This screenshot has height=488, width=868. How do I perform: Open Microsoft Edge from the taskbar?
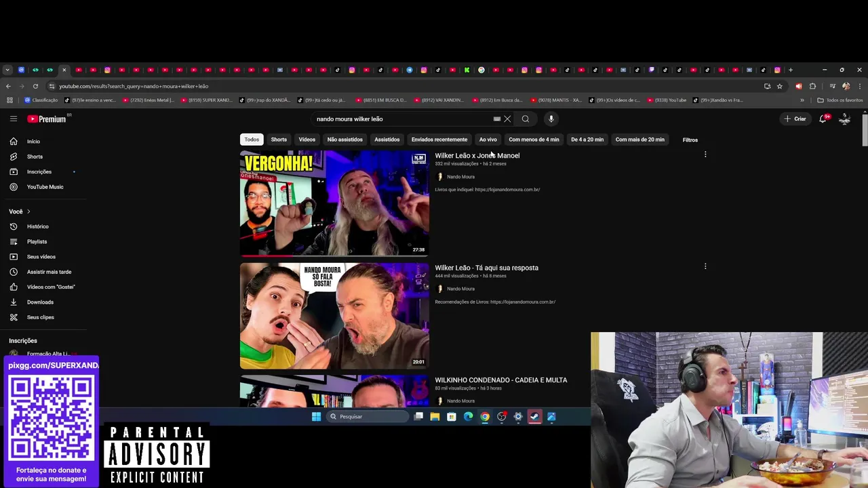468,417
